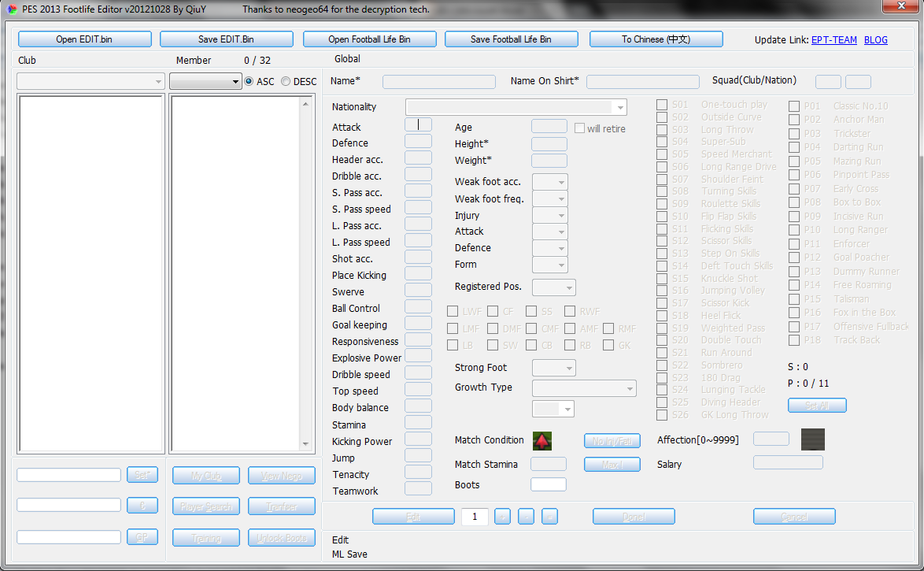924x571 pixels.
Task: Click the Name input field
Action: tap(439, 82)
